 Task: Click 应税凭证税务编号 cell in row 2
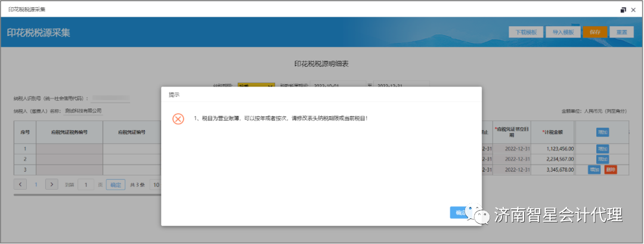coord(69,159)
